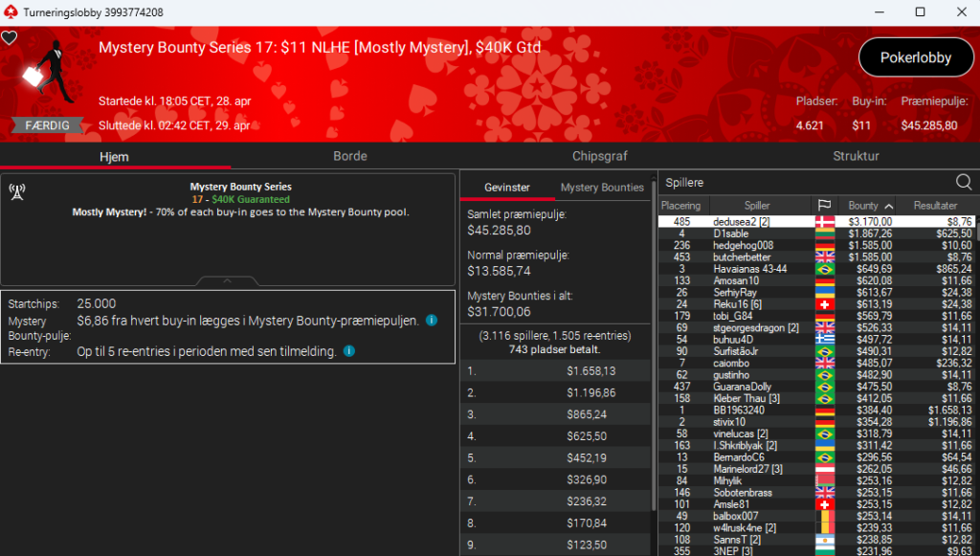
Task: Click info icon next to re-entries text
Action: (x=348, y=351)
